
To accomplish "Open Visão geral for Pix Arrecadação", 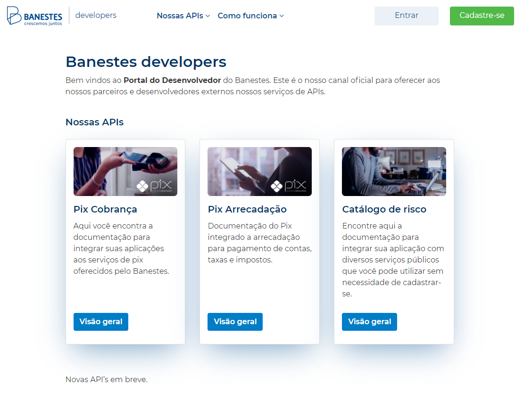I will pos(235,322).
